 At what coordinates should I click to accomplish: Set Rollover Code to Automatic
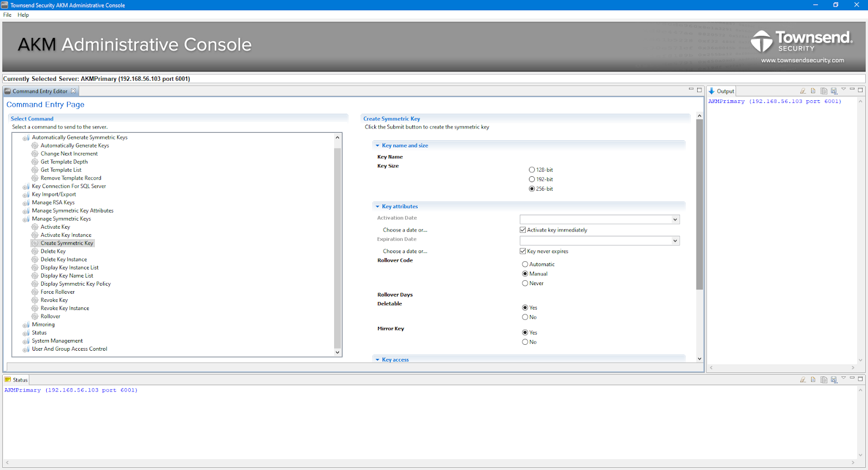pos(525,265)
